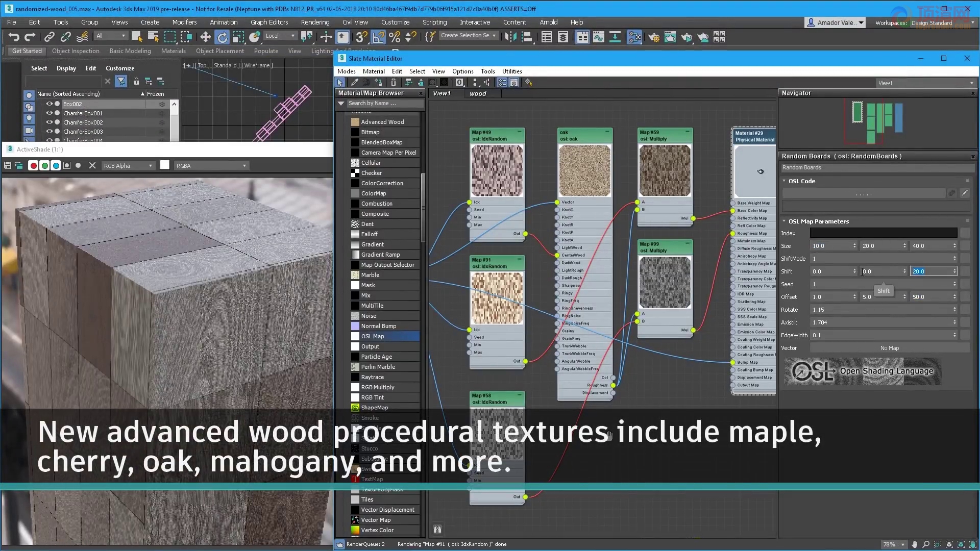
Task: Click Assign Material to Selection icon
Action: point(378,82)
